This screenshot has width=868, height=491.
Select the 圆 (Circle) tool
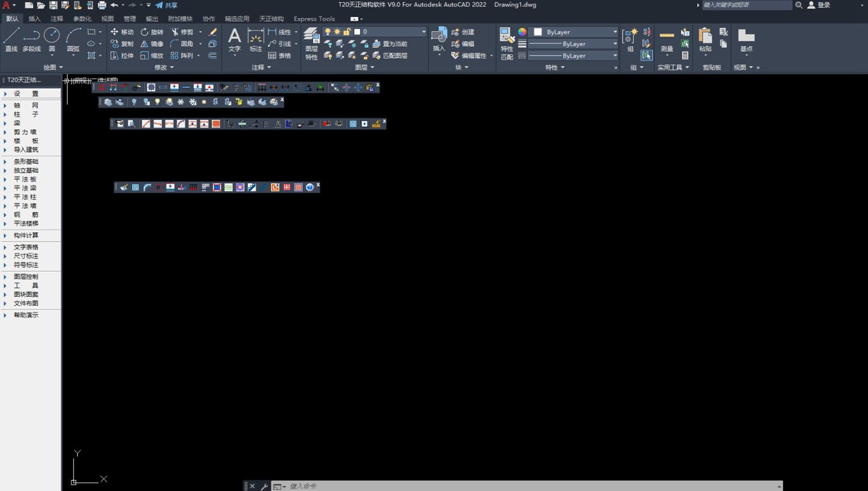point(52,39)
